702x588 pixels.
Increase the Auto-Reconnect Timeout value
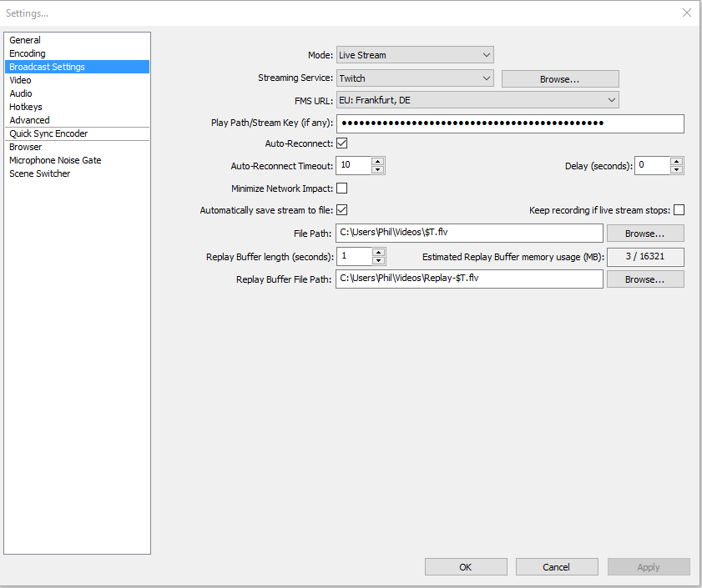coord(378,162)
